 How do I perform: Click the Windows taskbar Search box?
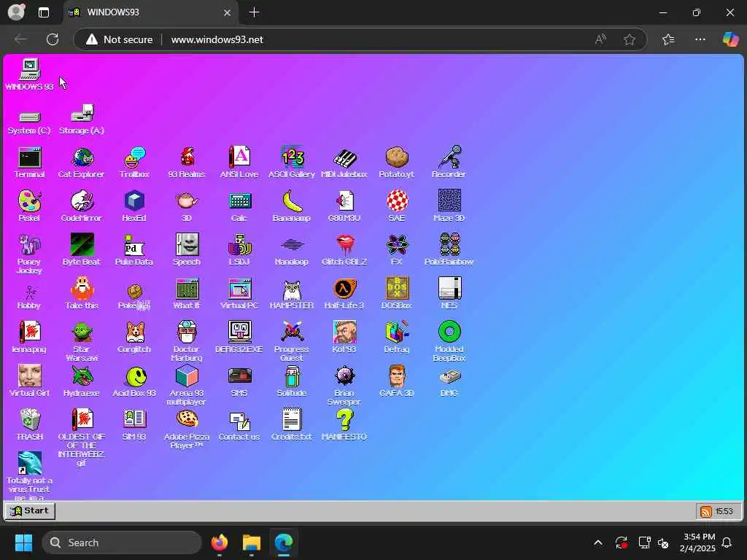click(122, 542)
